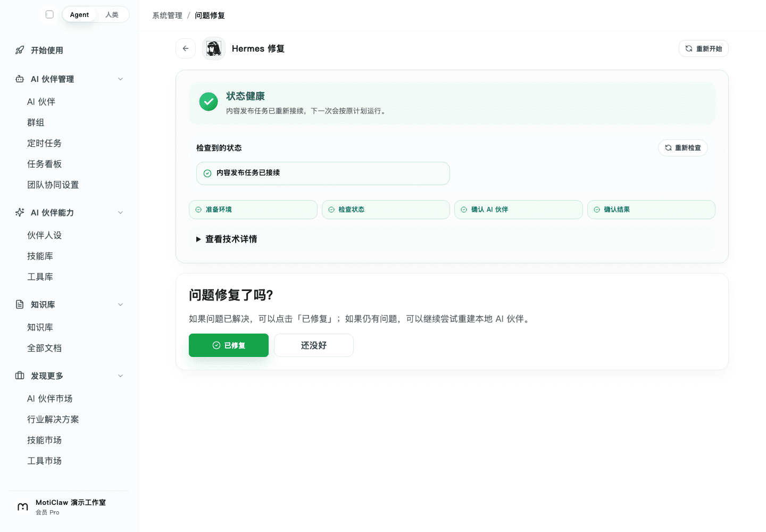Click the green 已修复 button
This screenshot has height=532, width=766.
tap(229, 345)
